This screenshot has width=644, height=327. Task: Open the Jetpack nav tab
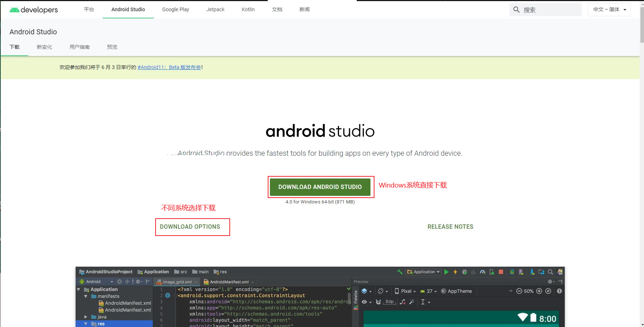coord(215,9)
